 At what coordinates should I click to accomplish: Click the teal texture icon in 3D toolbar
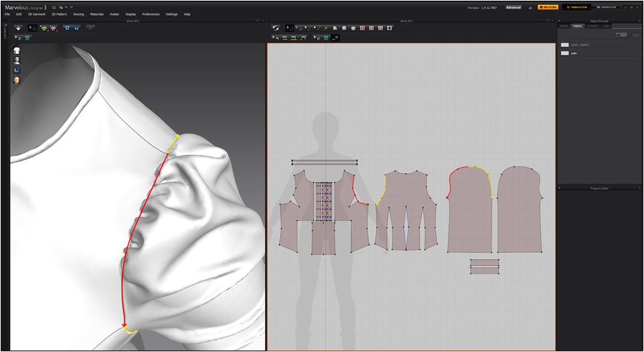[27, 38]
